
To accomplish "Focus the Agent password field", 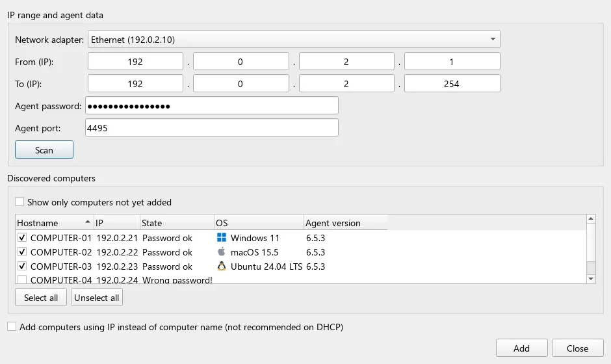I will tap(212, 105).
